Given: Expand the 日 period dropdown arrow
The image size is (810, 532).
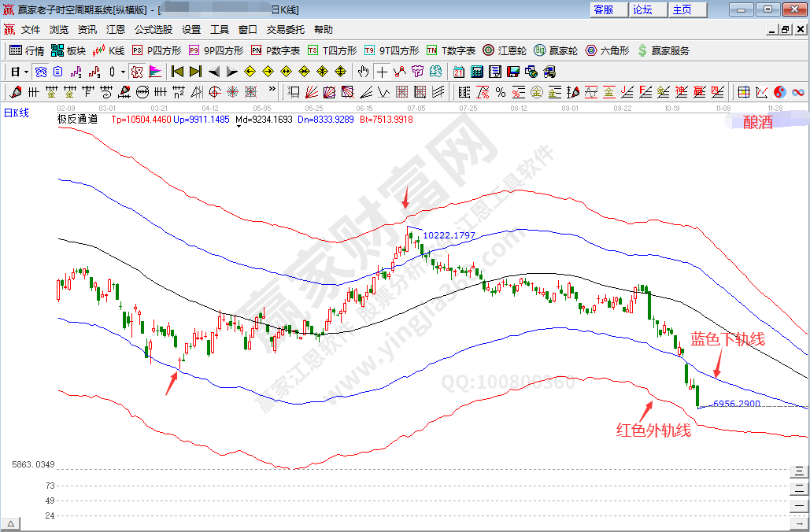Looking at the screenshot, I should pos(26,72).
